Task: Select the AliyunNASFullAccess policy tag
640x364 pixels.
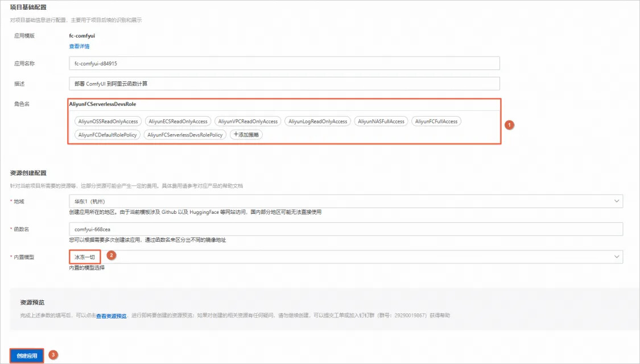Action: 381,121
